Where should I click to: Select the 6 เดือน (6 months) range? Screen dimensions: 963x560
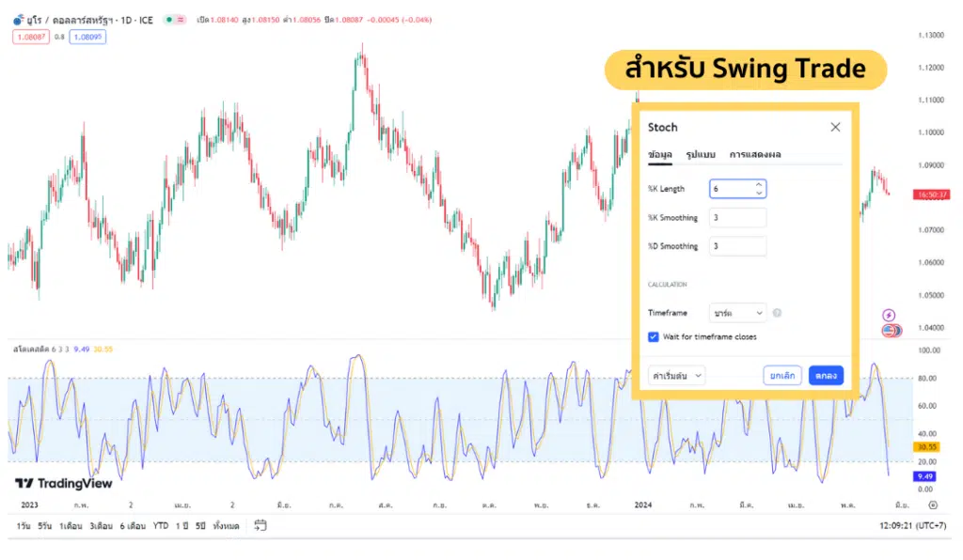pyautogui.click(x=132, y=525)
